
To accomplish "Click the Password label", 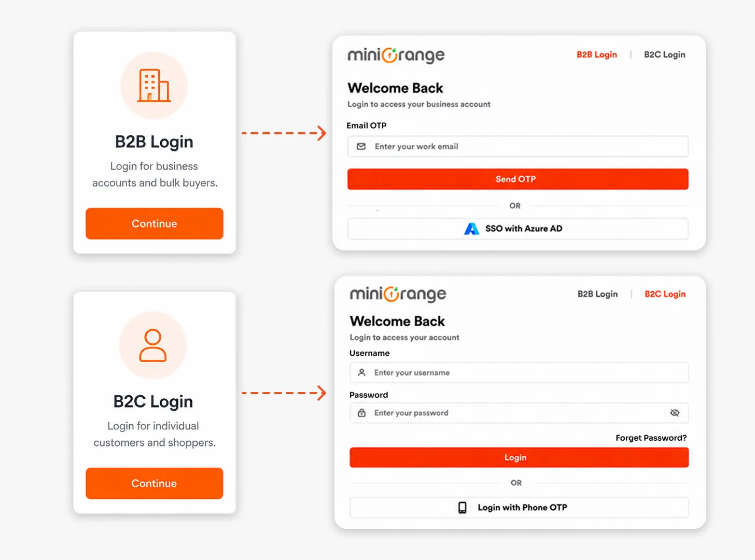I will (x=369, y=395).
